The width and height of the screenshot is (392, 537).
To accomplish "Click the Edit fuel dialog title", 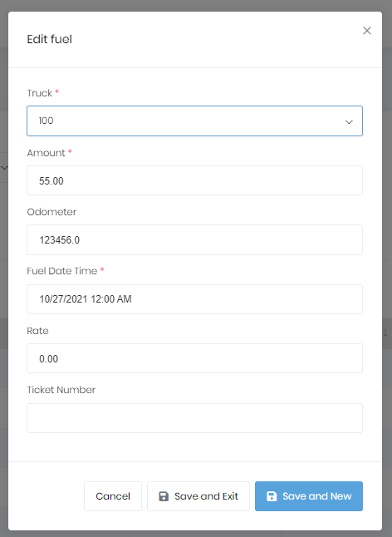I will [50, 39].
